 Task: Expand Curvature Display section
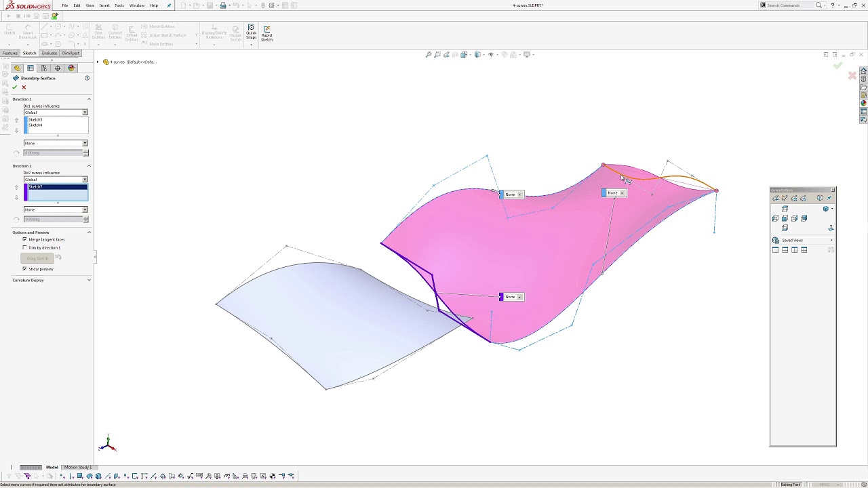[89, 280]
